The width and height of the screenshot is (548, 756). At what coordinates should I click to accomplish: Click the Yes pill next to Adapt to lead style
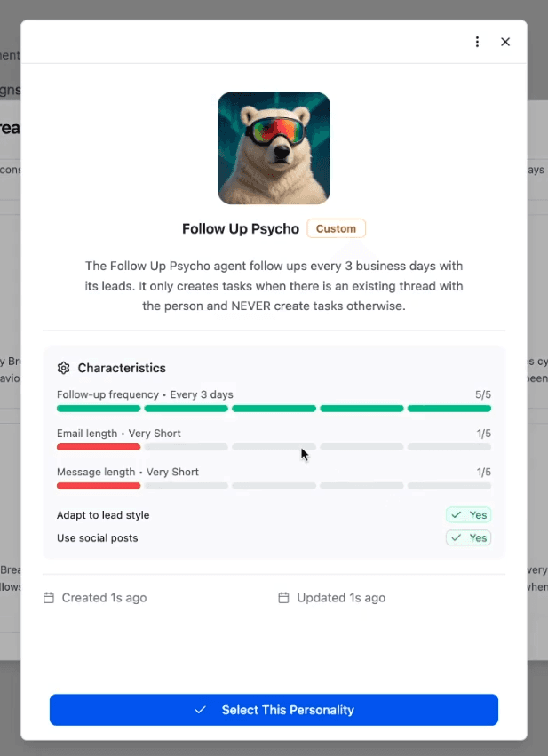click(468, 515)
